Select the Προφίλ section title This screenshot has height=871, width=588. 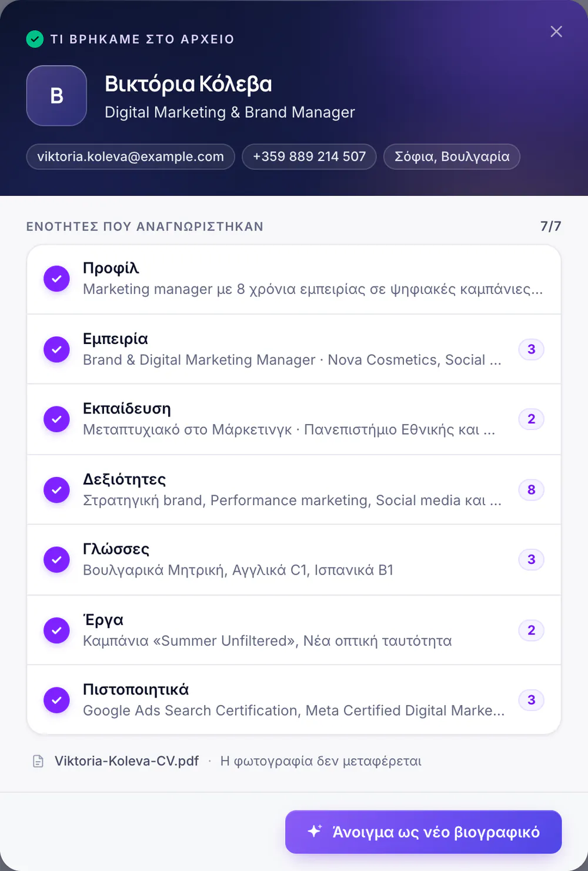click(111, 268)
